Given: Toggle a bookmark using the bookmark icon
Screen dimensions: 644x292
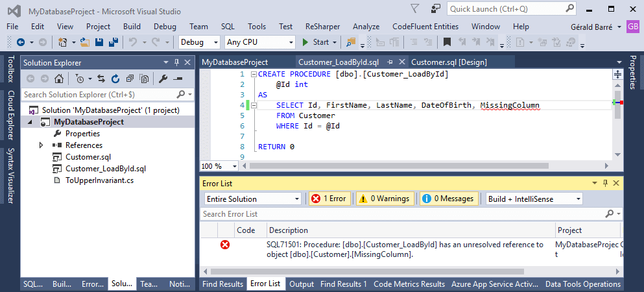Looking at the screenshot, I should coord(447,42).
